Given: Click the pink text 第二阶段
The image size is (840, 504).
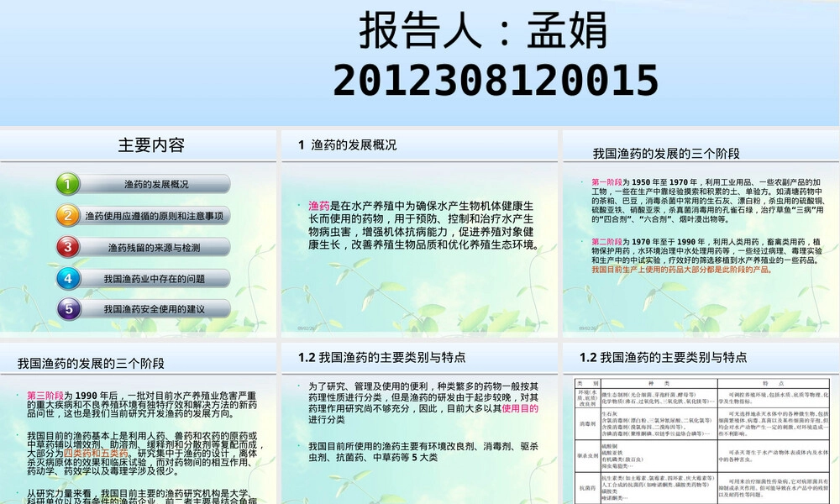Looking at the screenshot, I should 606,242.
